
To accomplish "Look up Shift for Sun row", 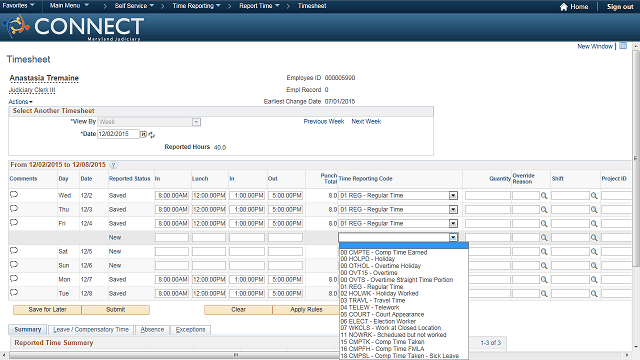I will [594, 266].
